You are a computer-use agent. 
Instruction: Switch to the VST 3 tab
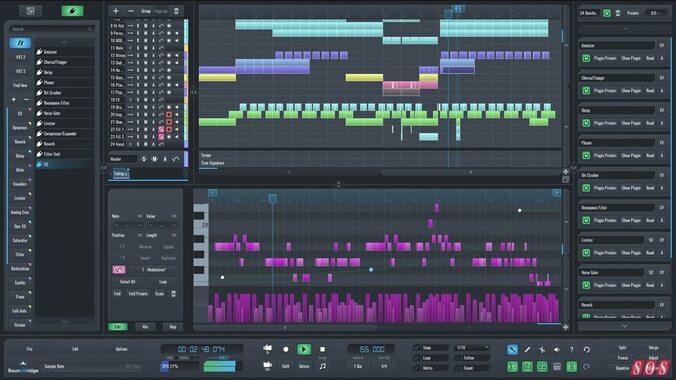[x=20, y=71]
